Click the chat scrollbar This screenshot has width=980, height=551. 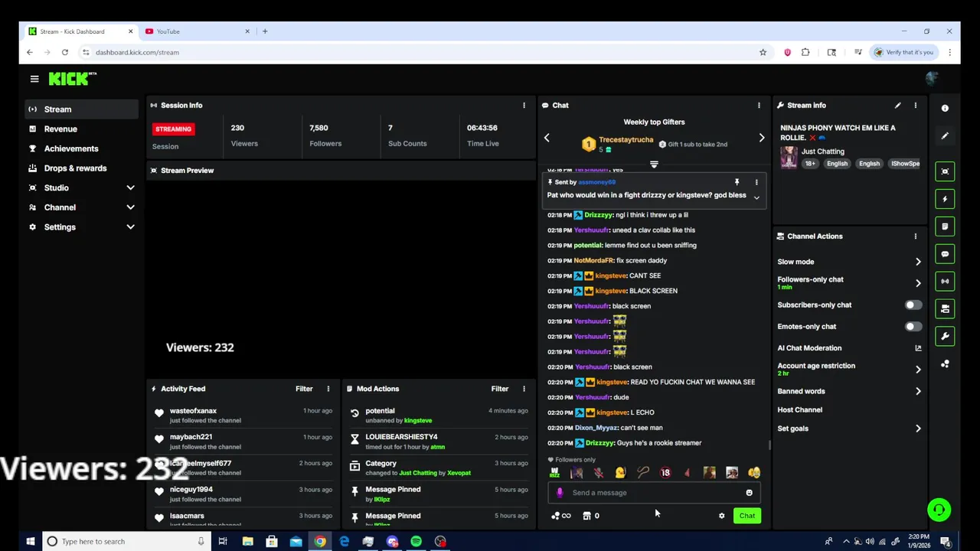(769, 445)
